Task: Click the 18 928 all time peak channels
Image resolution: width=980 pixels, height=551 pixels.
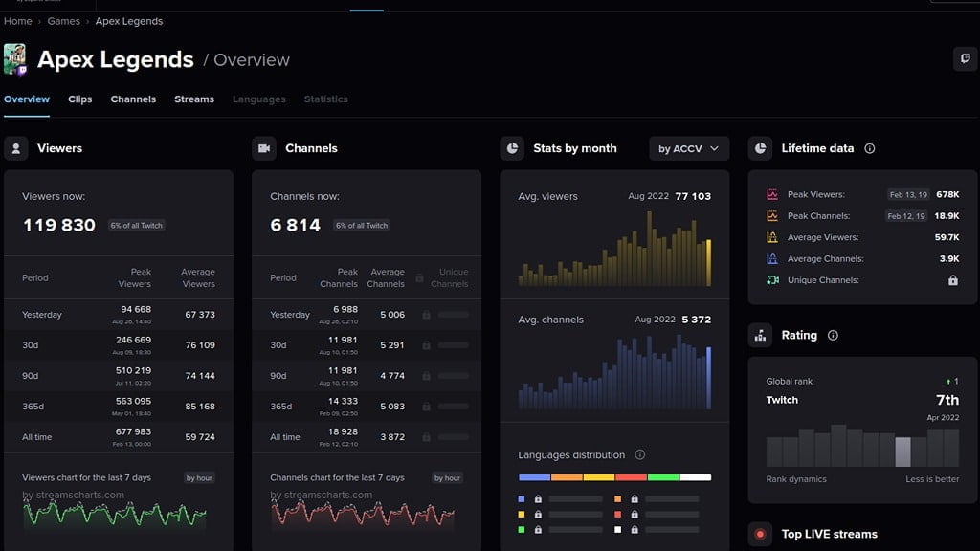Action: (344, 431)
